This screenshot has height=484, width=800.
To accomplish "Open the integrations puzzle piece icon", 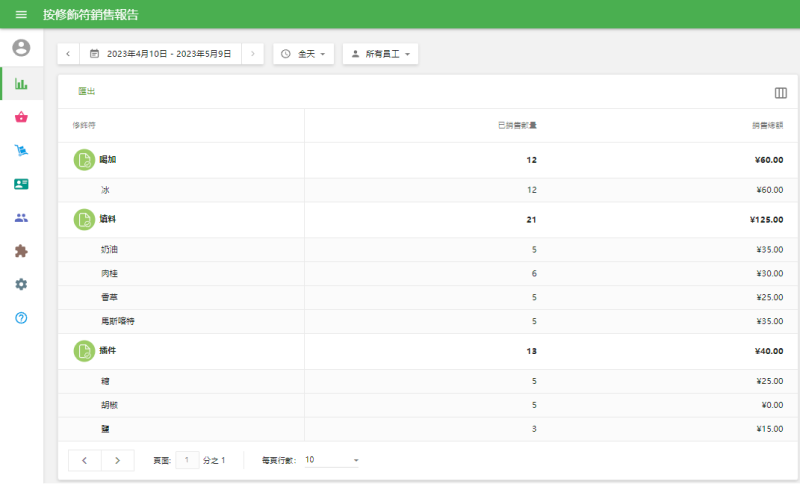I will click(x=21, y=251).
